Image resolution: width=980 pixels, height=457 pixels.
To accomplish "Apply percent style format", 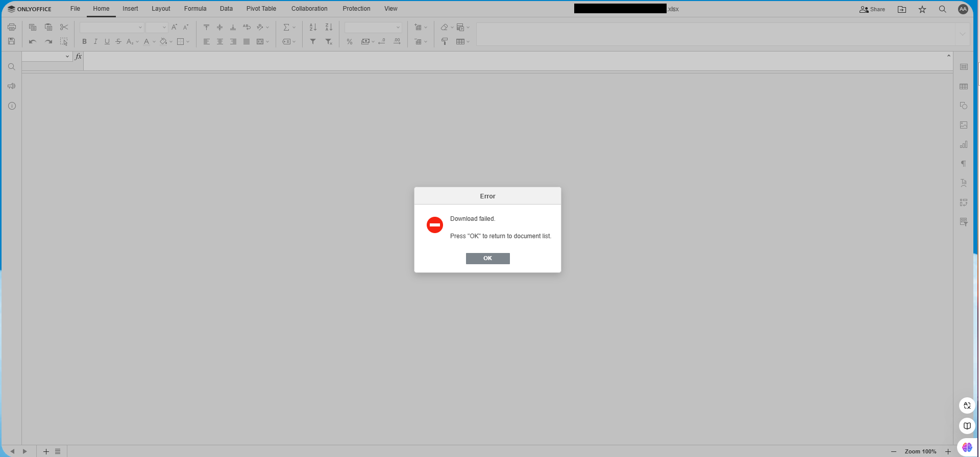I will pos(350,42).
